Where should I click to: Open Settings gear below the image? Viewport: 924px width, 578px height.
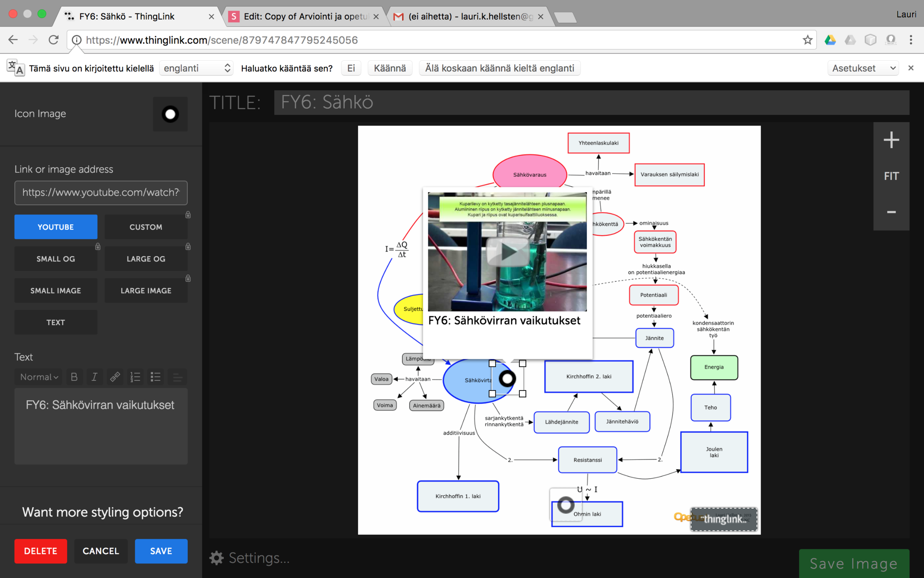pyautogui.click(x=216, y=558)
